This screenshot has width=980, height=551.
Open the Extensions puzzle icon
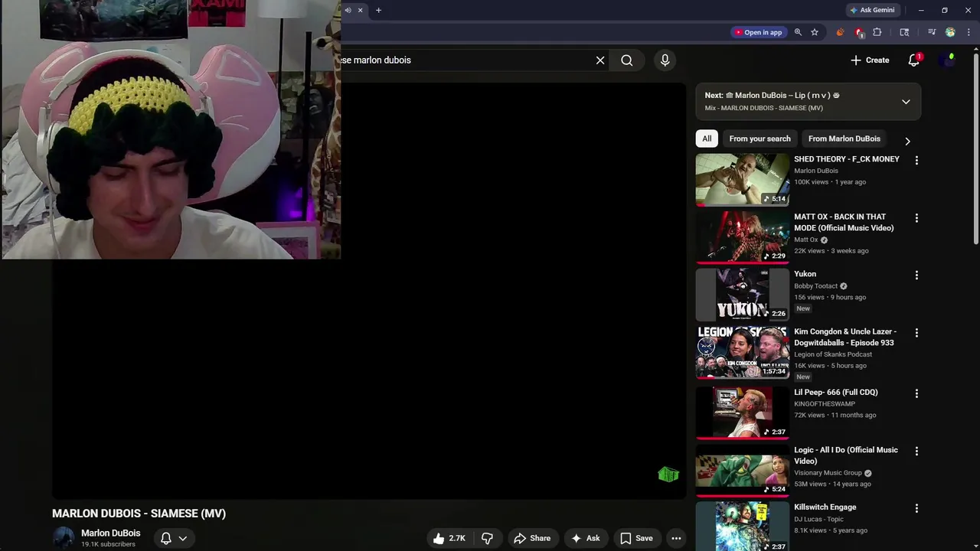pos(877,32)
